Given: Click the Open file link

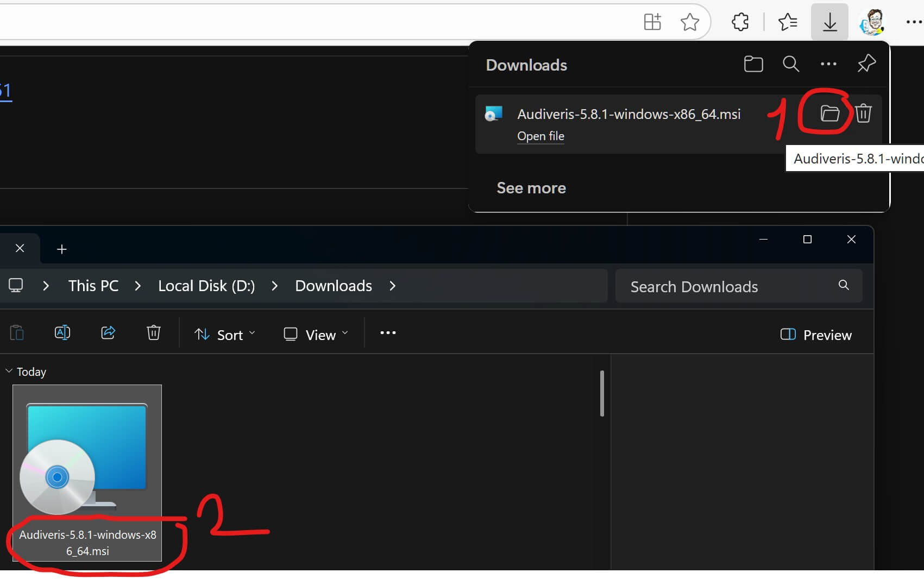Looking at the screenshot, I should (540, 136).
